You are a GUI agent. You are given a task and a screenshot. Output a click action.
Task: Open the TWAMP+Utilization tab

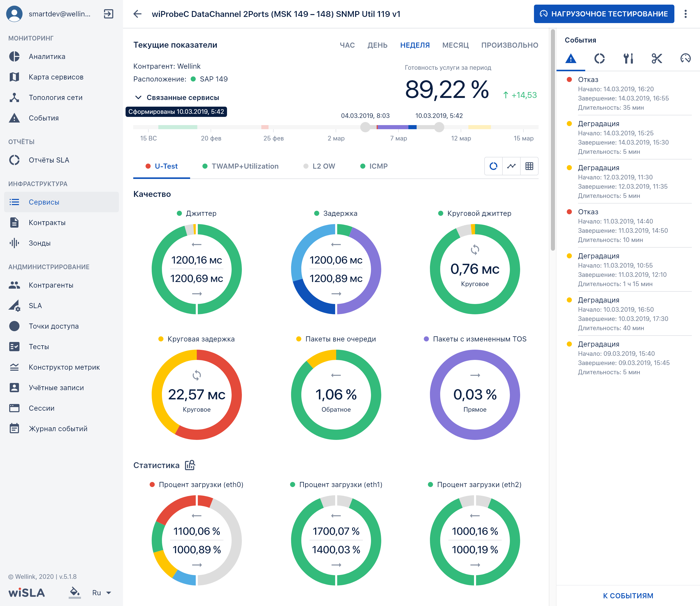point(241,166)
